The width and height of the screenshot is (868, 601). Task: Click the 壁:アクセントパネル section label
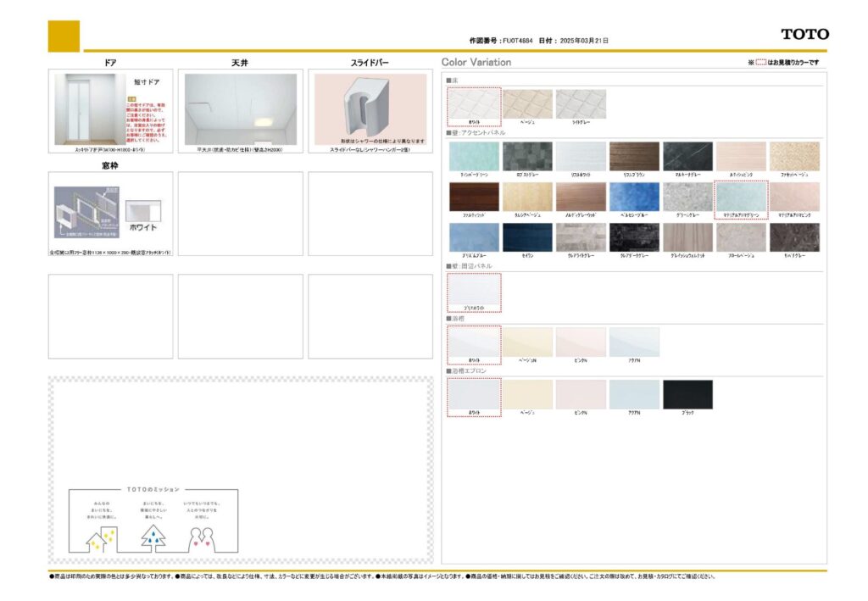pos(476,133)
